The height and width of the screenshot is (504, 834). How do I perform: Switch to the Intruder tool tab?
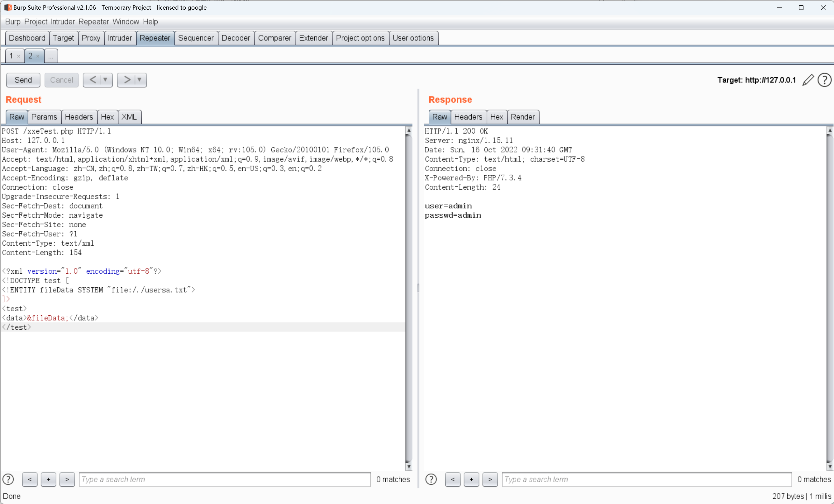tap(120, 38)
